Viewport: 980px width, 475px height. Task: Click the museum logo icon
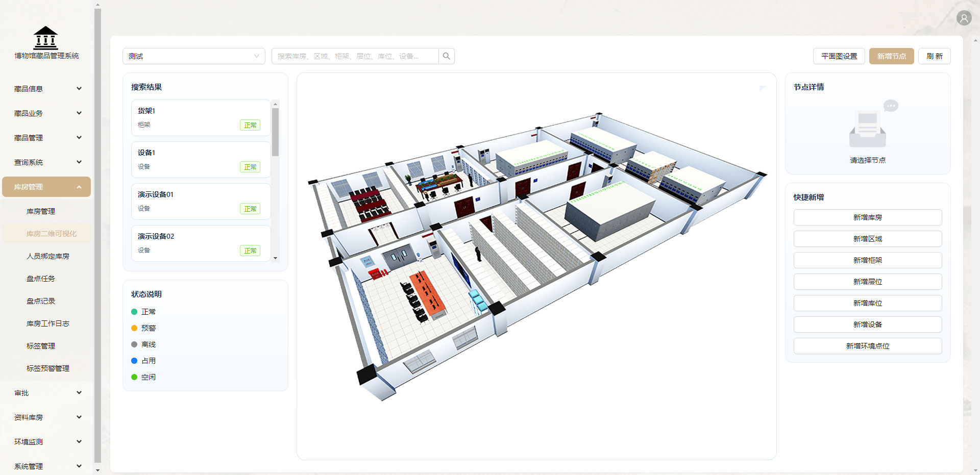click(46, 38)
